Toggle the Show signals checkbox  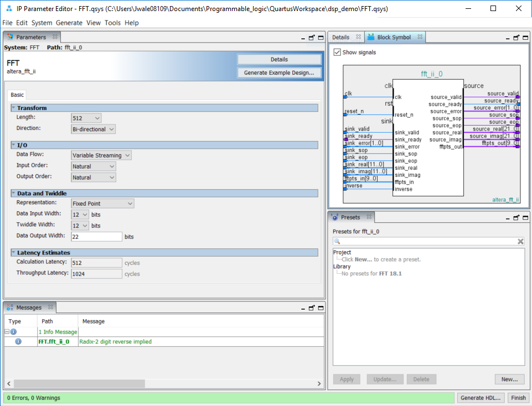[337, 52]
